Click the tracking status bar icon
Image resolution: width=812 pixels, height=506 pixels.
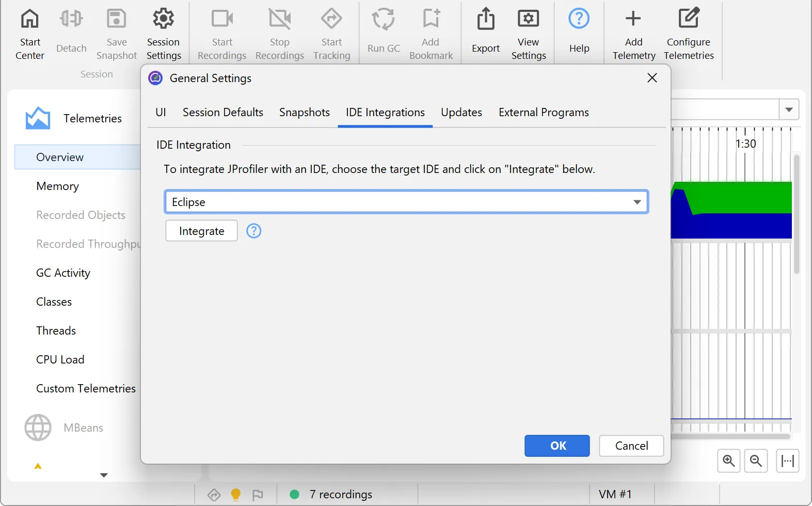pos(214,495)
